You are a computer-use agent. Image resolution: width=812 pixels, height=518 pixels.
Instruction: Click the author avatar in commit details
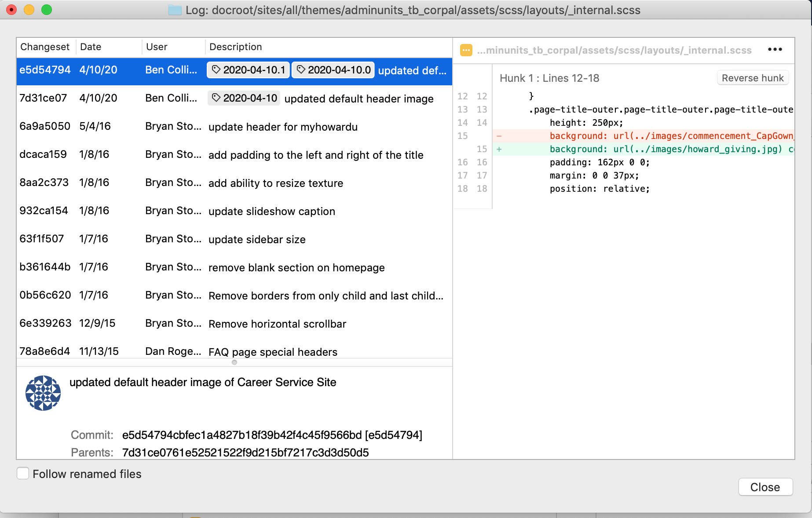point(43,393)
